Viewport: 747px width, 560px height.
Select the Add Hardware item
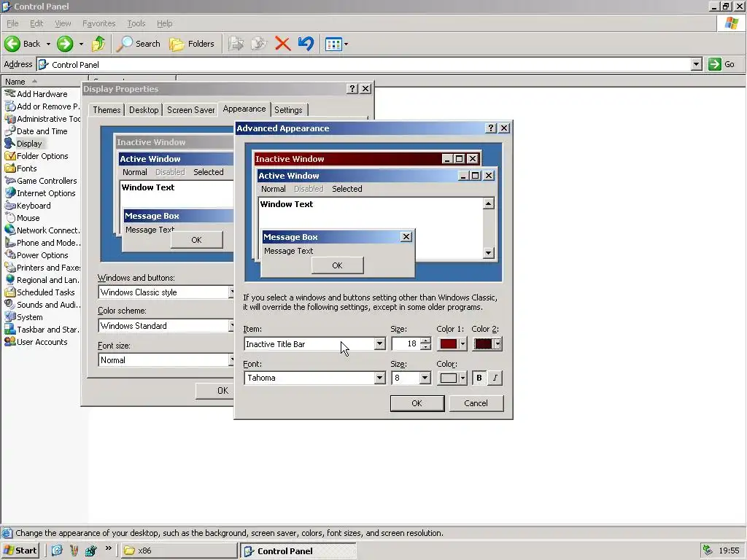pos(36,94)
